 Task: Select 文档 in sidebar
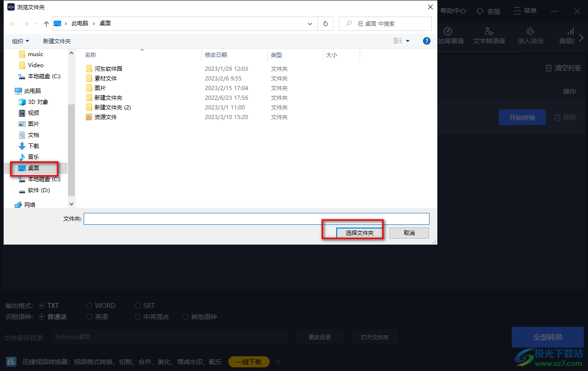34,135
